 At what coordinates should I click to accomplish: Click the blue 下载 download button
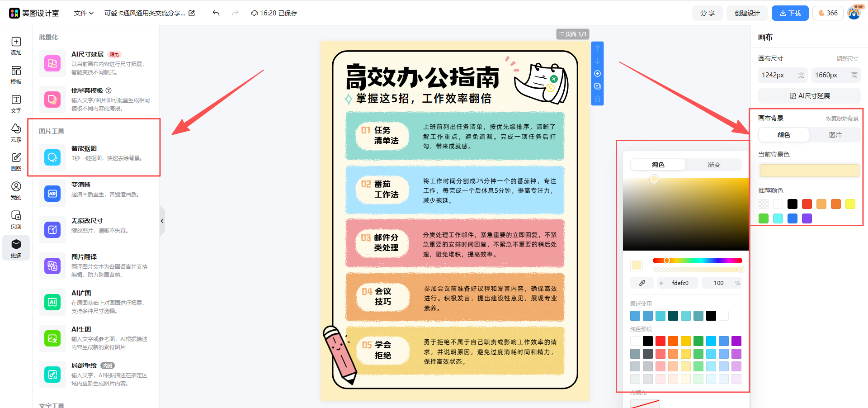point(790,13)
